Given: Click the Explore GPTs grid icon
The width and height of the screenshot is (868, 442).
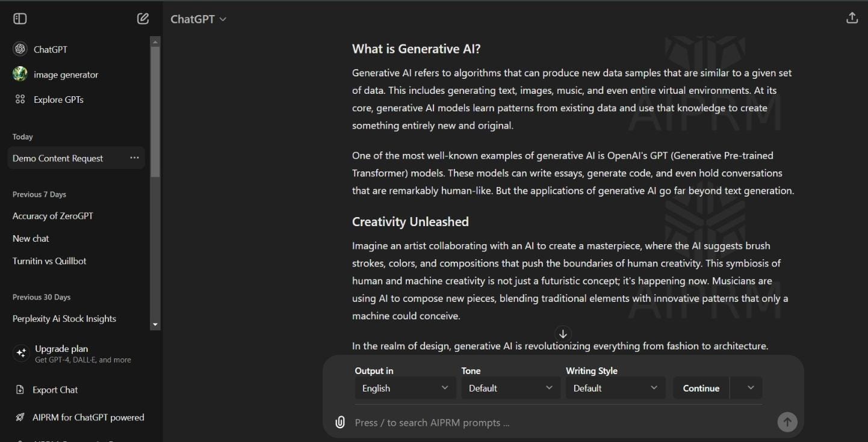Looking at the screenshot, I should click(20, 99).
